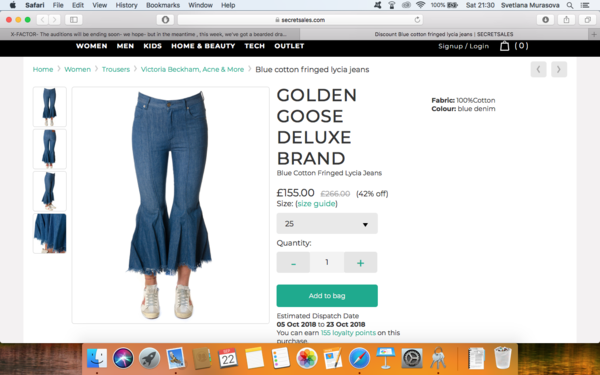This screenshot has width=600, height=375.
Task: Open the size 25 dropdown
Action: pyautogui.click(x=327, y=223)
